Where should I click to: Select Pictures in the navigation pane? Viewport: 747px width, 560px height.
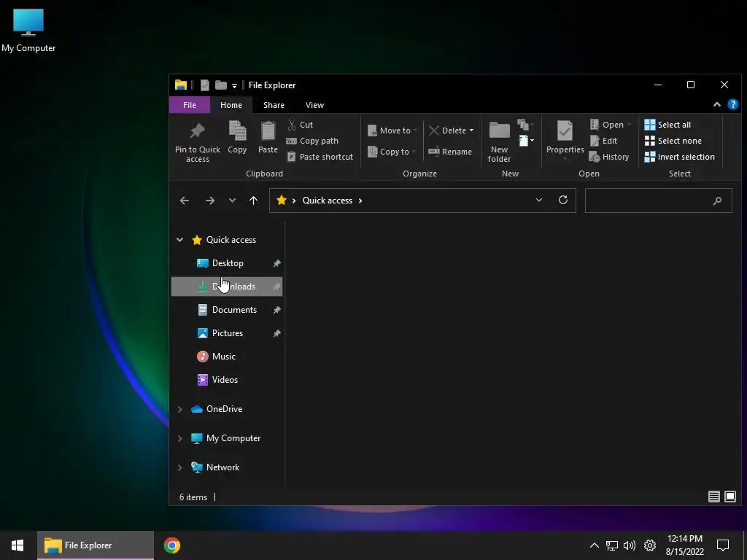point(227,333)
